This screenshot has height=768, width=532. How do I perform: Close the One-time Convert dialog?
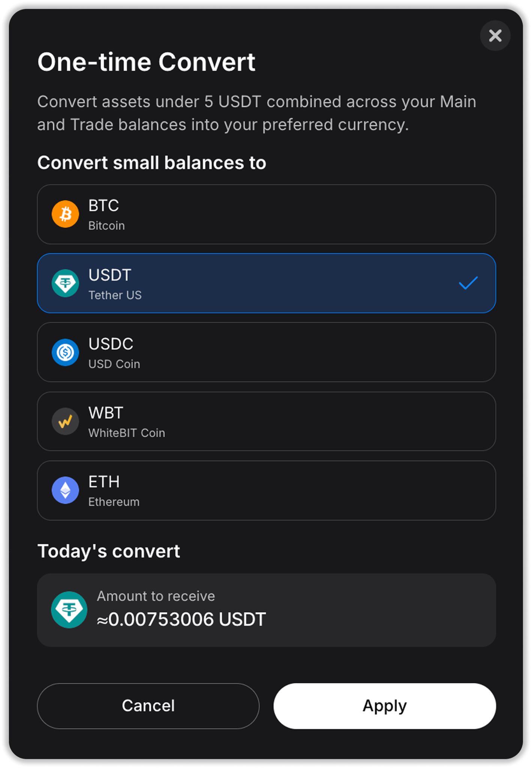[x=495, y=36]
